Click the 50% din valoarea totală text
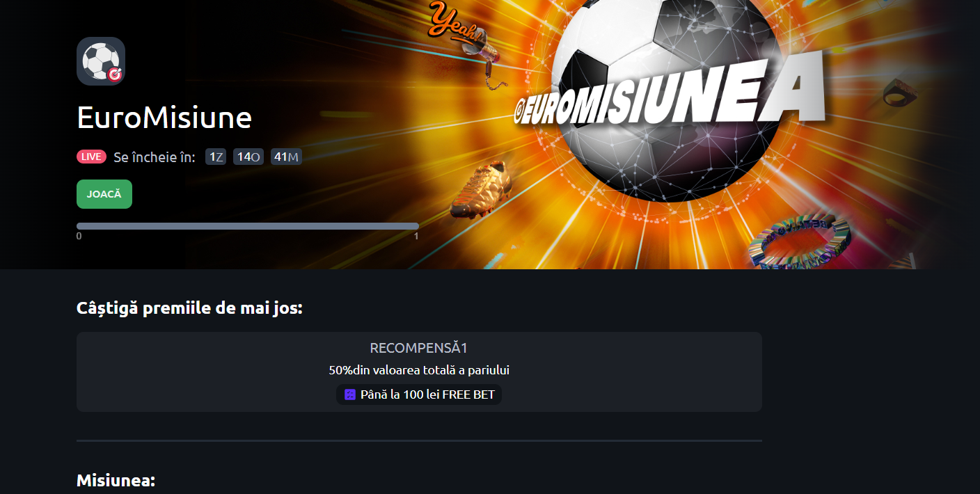This screenshot has width=980, height=494. tap(419, 370)
